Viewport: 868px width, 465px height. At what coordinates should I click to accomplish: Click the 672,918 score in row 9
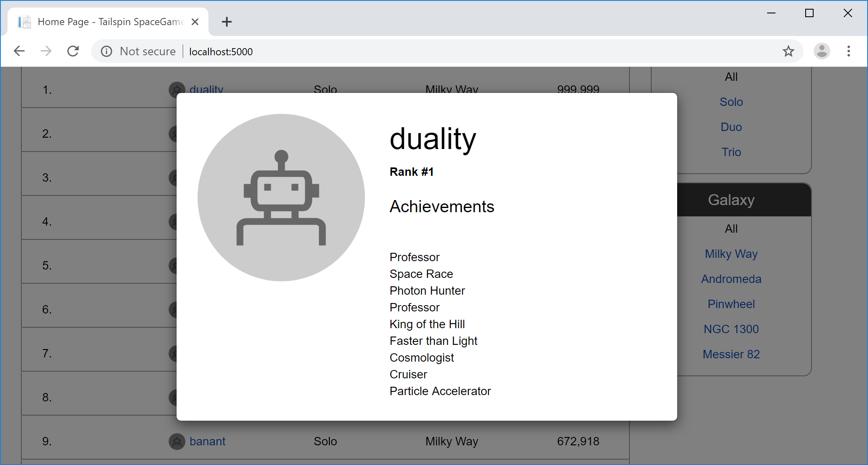(578, 442)
